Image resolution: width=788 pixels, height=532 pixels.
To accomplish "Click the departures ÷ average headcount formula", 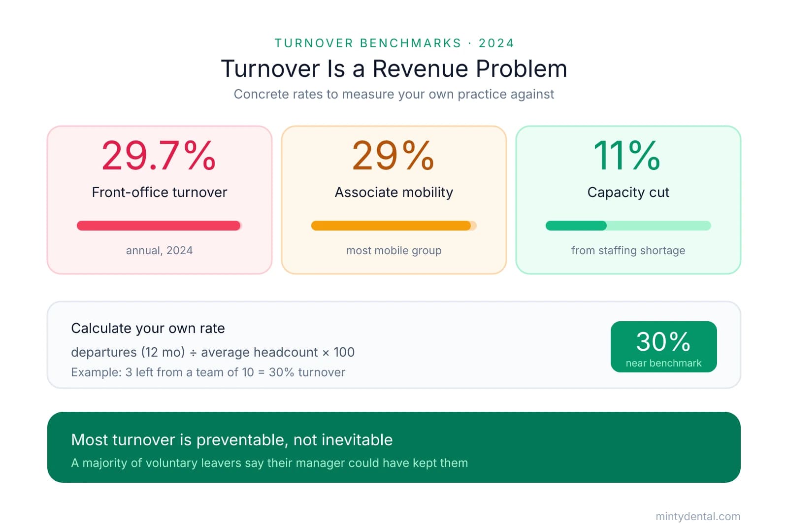I will coord(213,352).
